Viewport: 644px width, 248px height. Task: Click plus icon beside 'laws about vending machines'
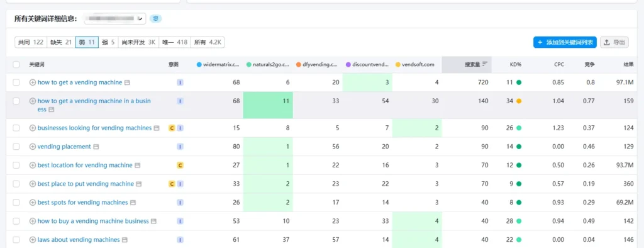point(33,240)
